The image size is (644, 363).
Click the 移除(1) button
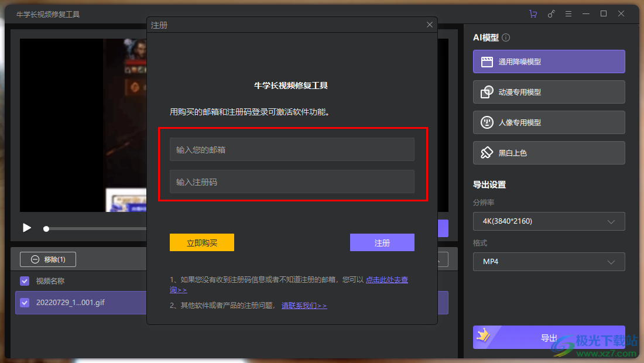[x=48, y=259]
